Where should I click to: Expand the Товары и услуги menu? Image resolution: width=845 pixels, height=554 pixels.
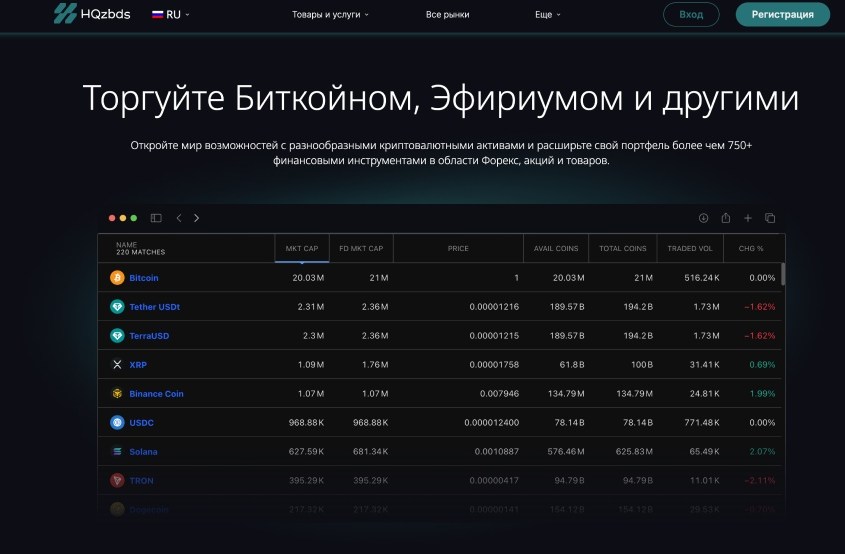330,15
